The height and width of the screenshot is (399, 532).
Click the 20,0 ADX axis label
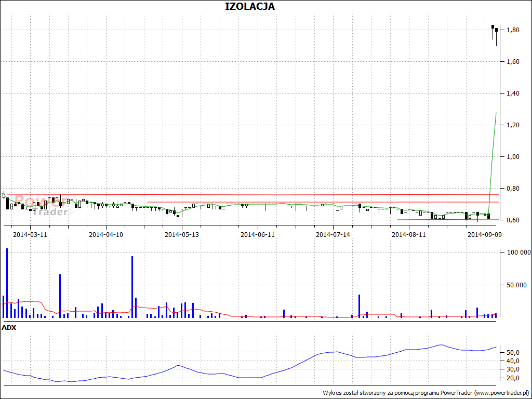pyautogui.click(x=513, y=378)
